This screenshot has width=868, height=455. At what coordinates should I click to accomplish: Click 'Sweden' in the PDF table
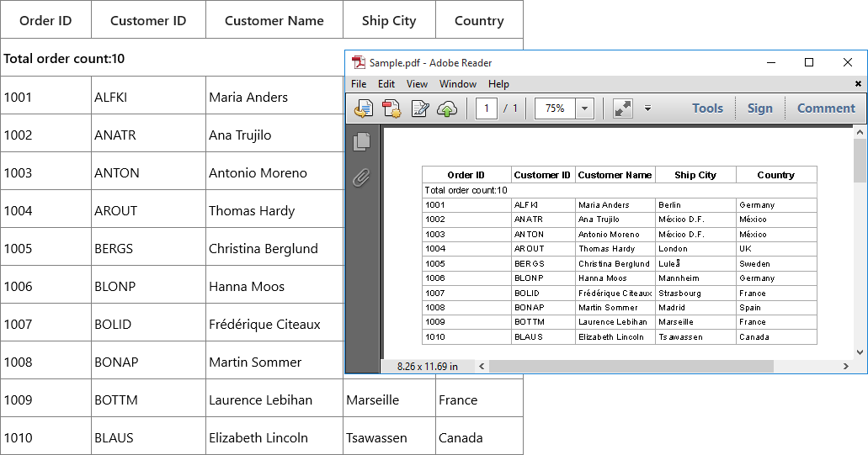pyautogui.click(x=754, y=264)
